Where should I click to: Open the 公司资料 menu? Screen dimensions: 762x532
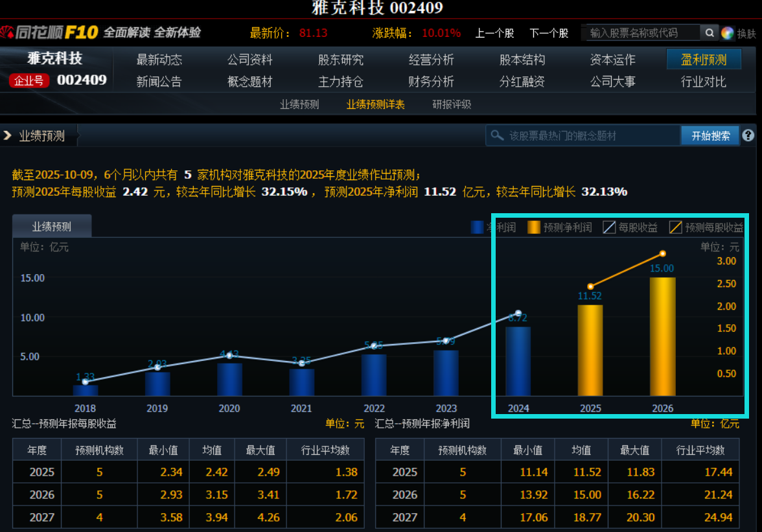(x=250, y=60)
